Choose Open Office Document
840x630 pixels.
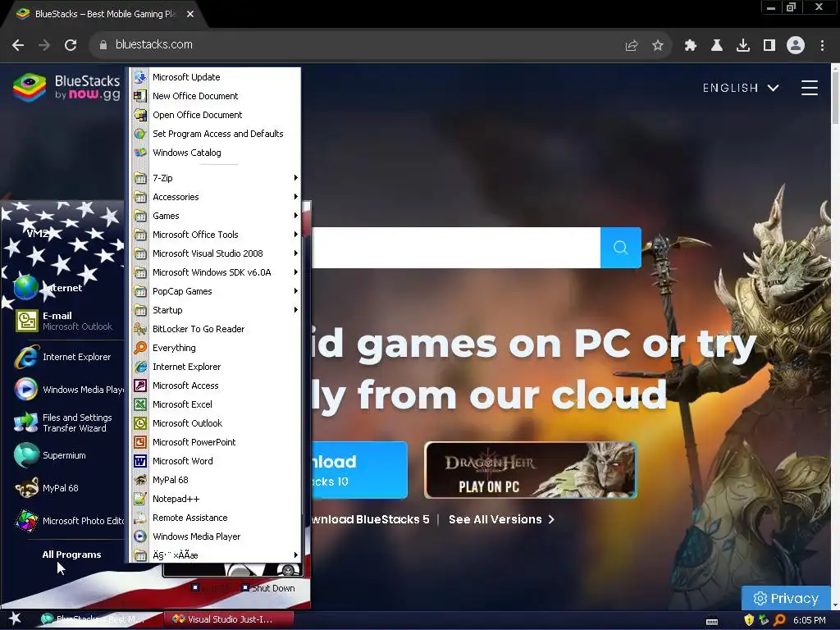(216, 115)
